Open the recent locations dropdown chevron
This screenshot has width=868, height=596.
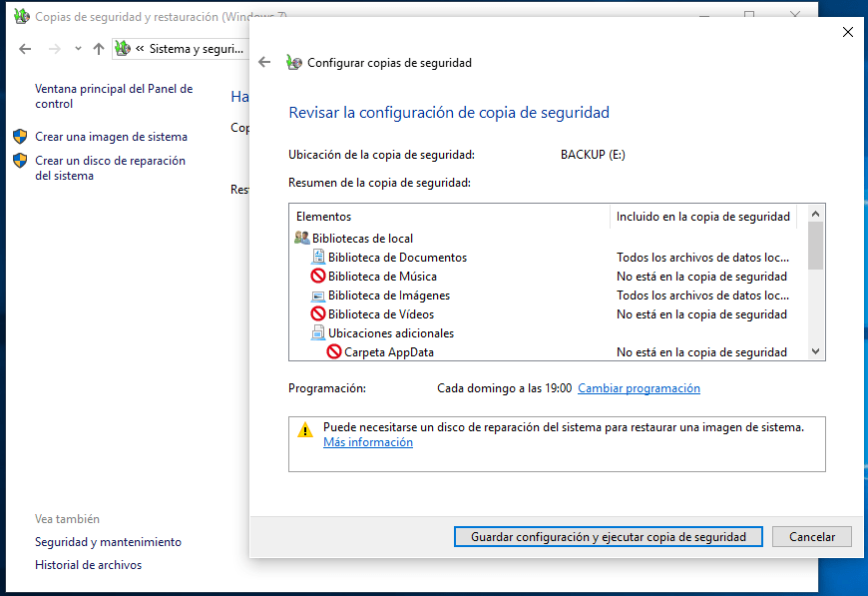(x=78, y=48)
